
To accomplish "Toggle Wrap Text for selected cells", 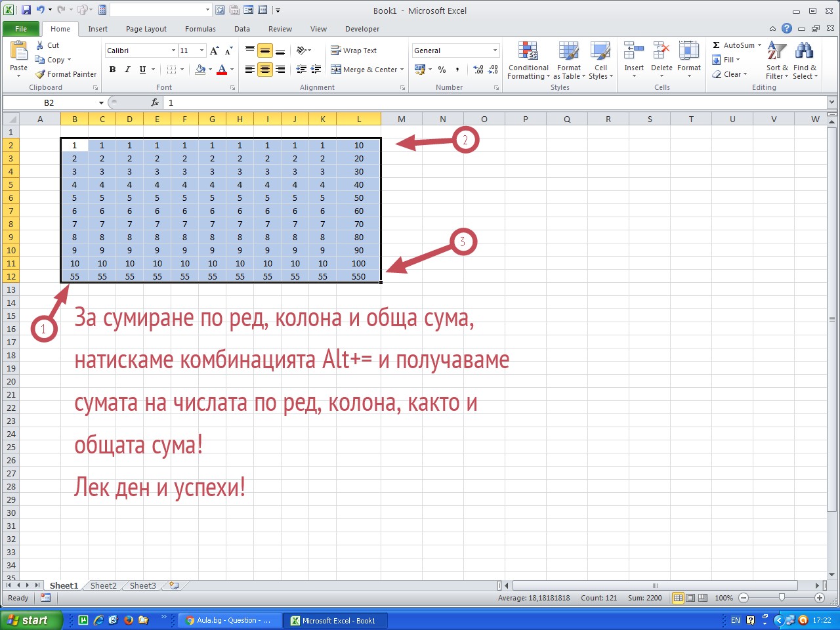I will point(354,51).
